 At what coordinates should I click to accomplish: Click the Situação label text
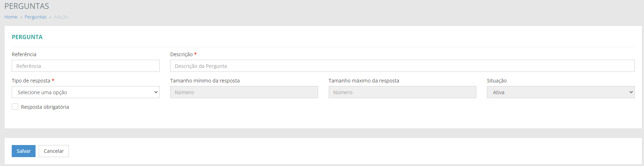pyautogui.click(x=497, y=81)
